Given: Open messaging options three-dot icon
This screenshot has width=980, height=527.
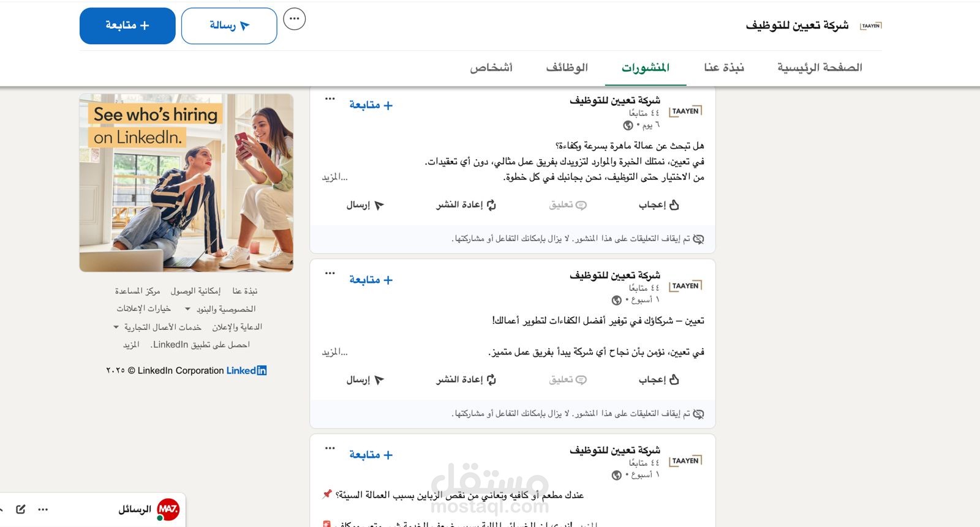Looking at the screenshot, I should (x=43, y=509).
